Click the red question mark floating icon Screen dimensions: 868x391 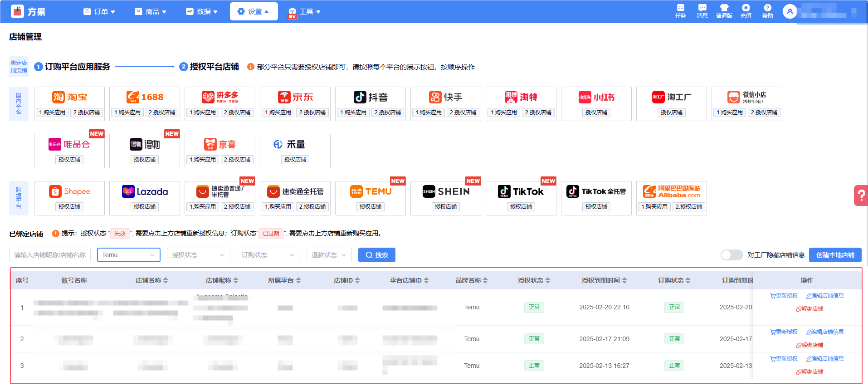[861, 195]
